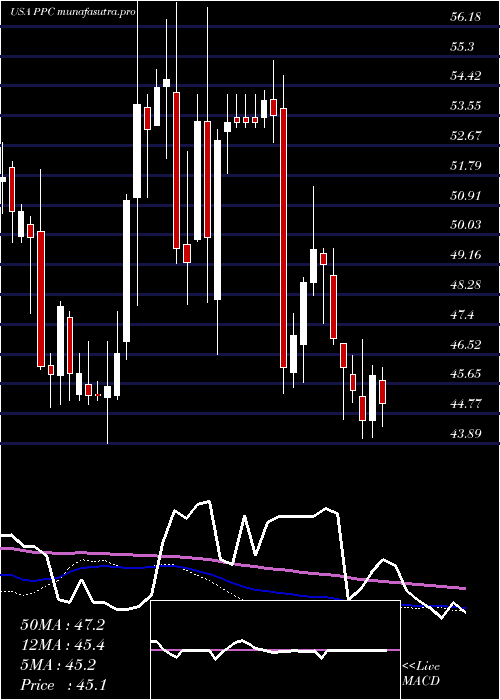This screenshot has width=500, height=700.
Task: Click the 49.16 price label
Action: (465, 255)
